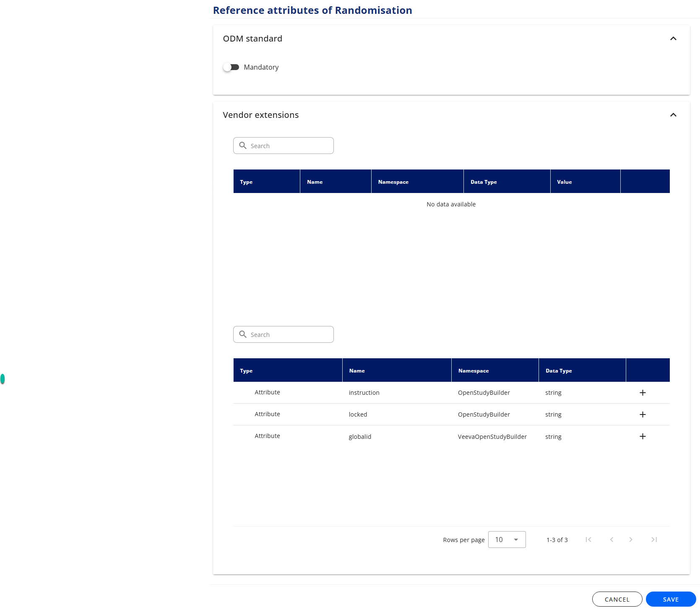Add the instruction attribute using its plus icon
Viewport: 700px width, 610px height.
pos(643,393)
